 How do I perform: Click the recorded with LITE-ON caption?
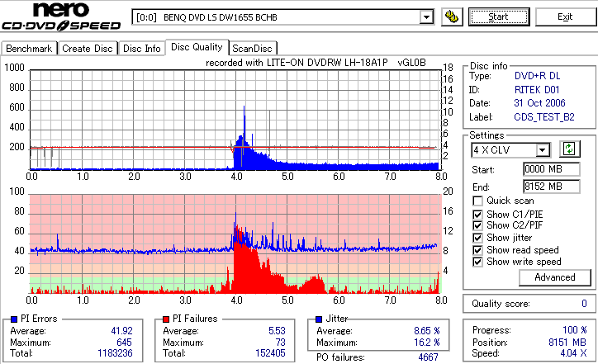(316, 63)
